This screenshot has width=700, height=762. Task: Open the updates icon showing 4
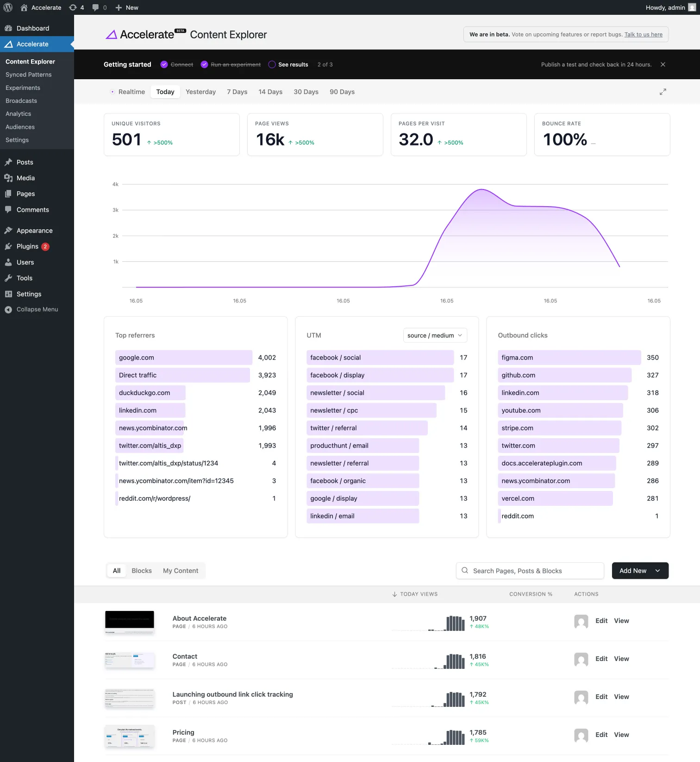point(76,7)
